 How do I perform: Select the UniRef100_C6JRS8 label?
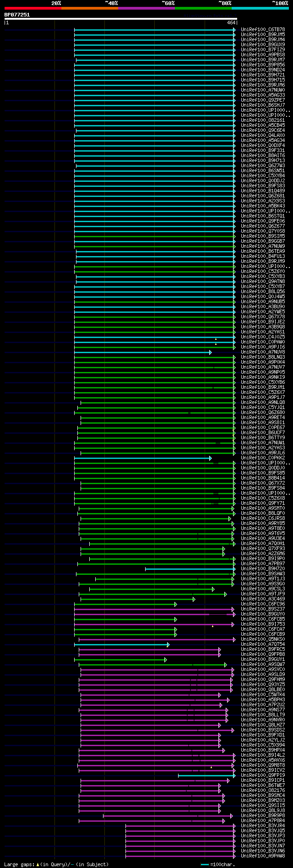[263, 518]
